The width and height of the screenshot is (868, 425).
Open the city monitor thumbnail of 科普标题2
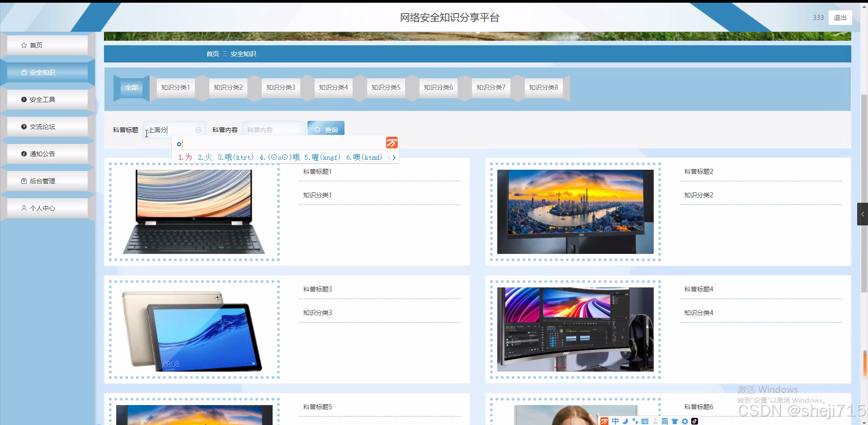[576, 212]
